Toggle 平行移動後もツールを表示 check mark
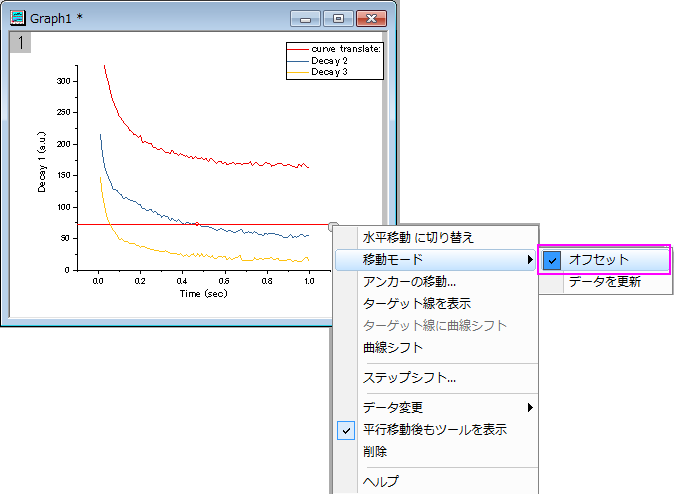Screen dimensions: 674x494 [346, 430]
